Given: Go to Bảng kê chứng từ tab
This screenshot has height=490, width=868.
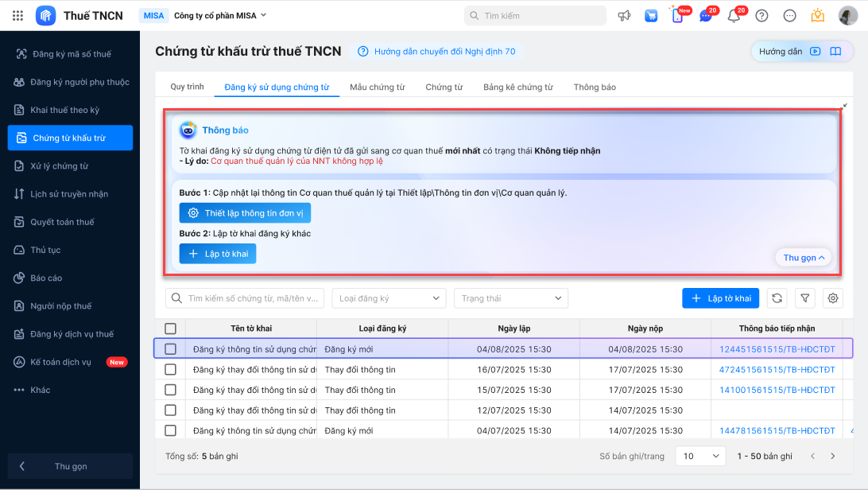Looking at the screenshot, I should [x=517, y=87].
